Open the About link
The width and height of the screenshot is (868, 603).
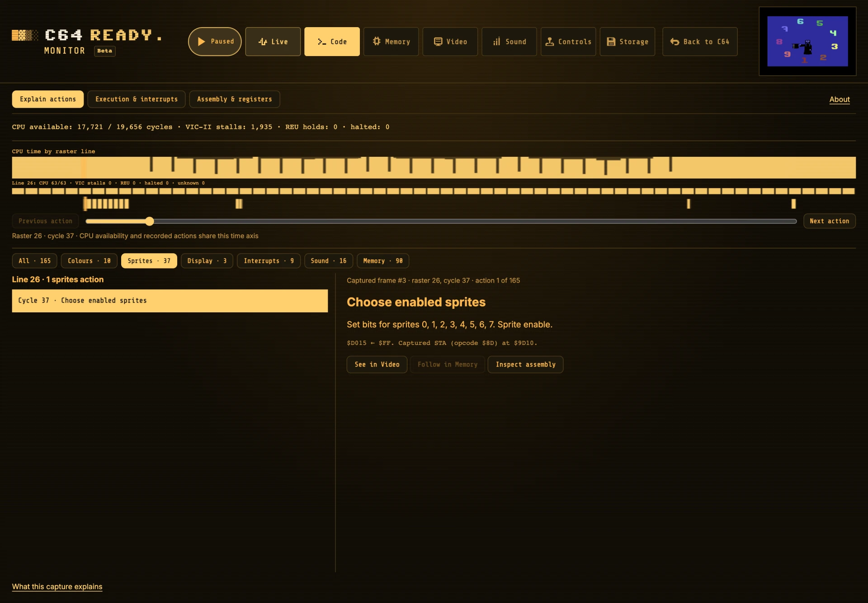tap(840, 99)
